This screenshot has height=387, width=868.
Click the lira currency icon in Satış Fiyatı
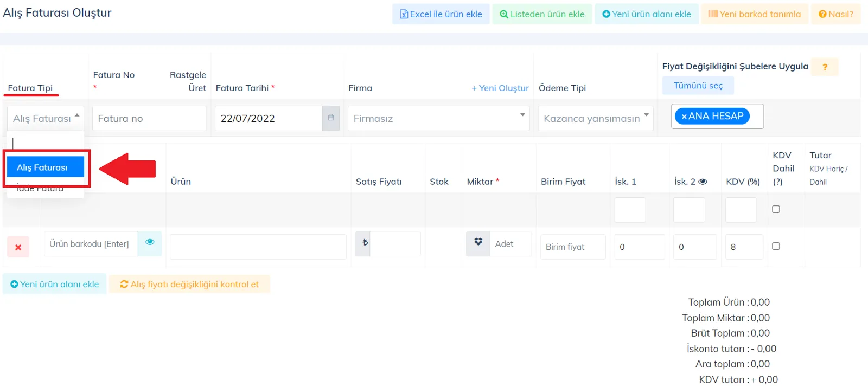363,243
